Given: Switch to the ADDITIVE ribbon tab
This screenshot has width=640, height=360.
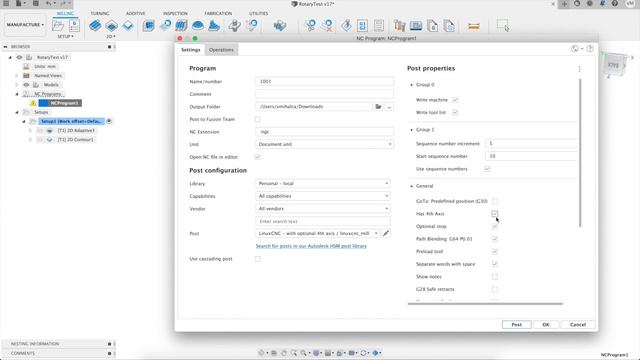Looking at the screenshot, I should tap(136, 13).
